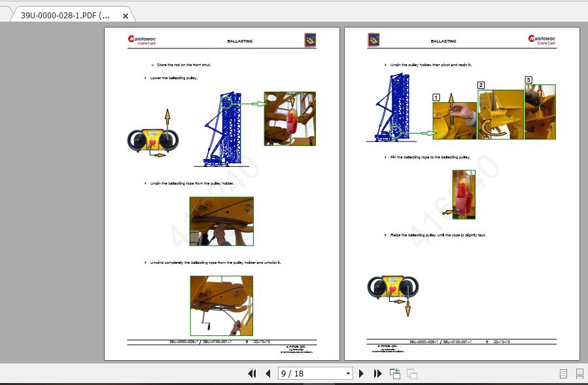Jump to the last page

pyautogui.click(x=378, y=373)
